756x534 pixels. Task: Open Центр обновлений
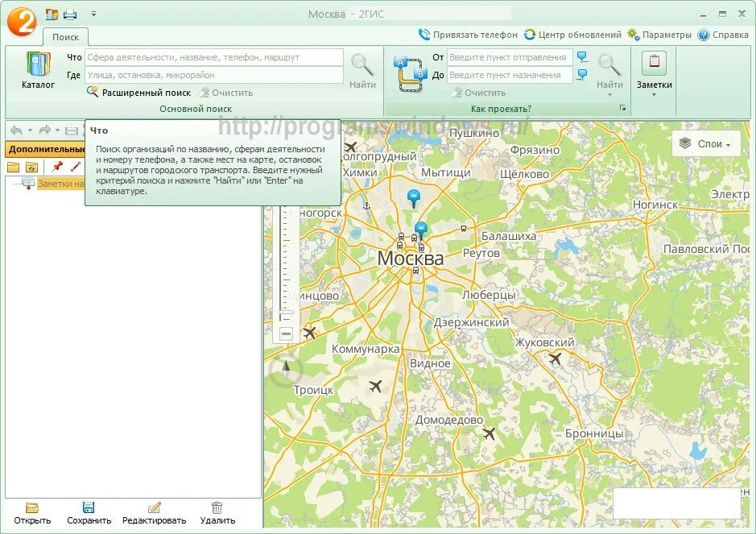click(572, 35)
